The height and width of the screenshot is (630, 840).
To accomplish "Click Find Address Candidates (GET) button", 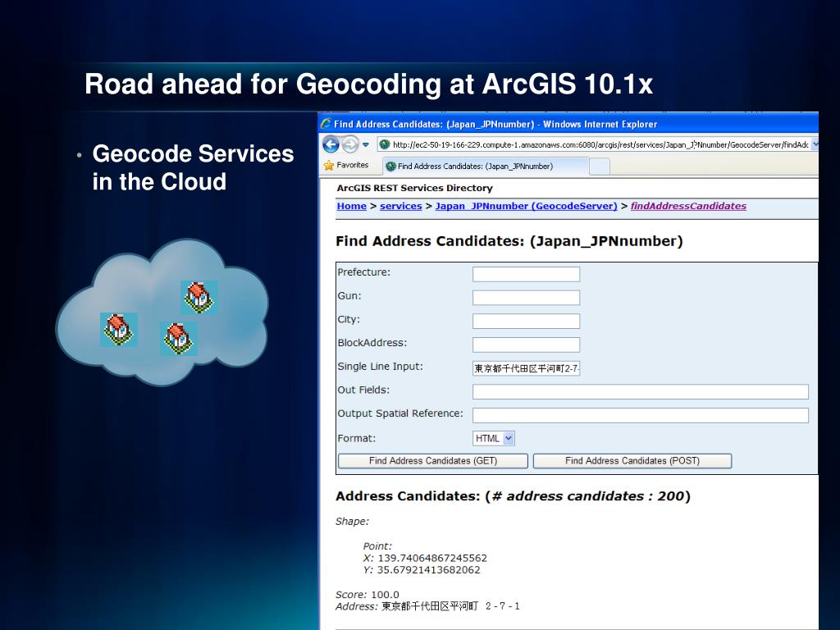I will [433, 461].
